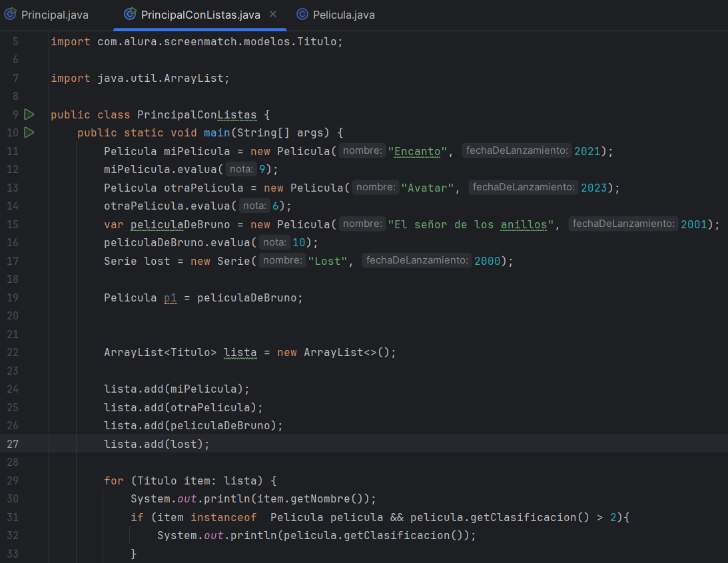Click the for loop keyword on line 29

coord(114,481)
